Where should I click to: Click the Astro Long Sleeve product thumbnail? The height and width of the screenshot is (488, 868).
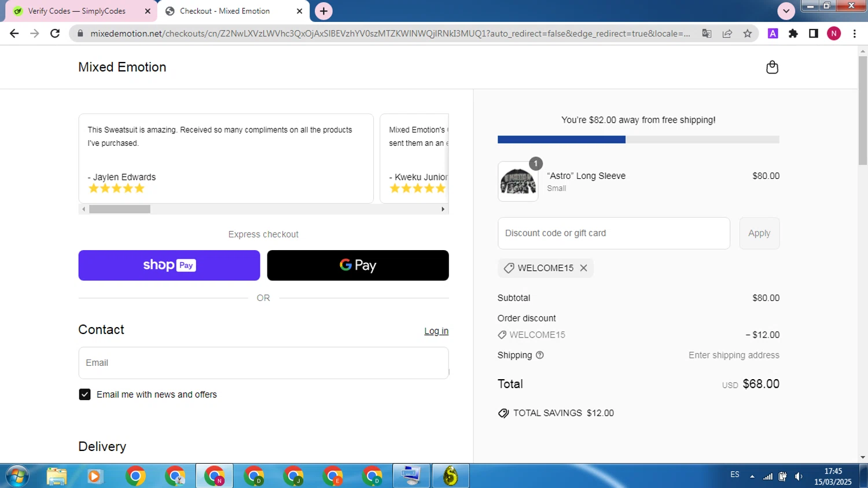518,182
